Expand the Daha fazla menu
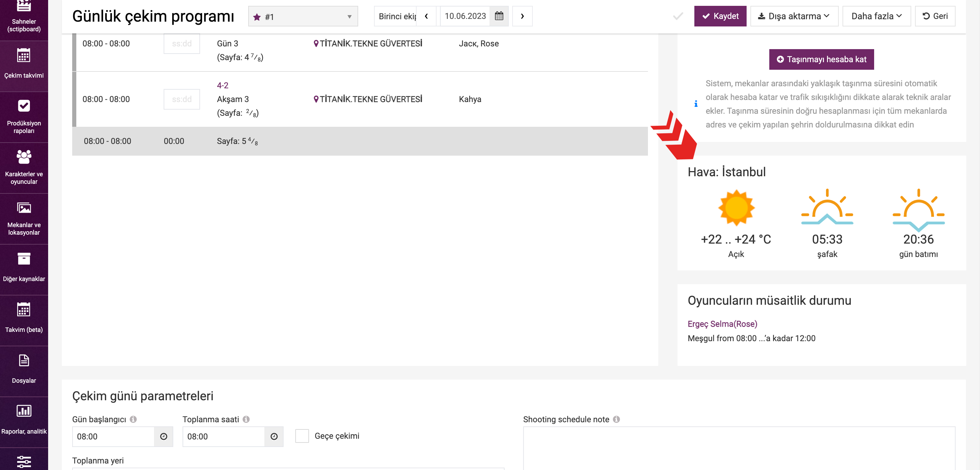Image resolution: width=980 pixels, height=470 pixels. tap(876, 16)
